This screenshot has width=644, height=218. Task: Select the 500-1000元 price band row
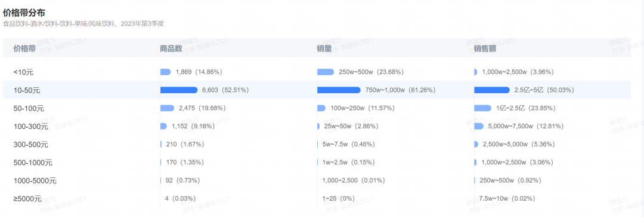coord(317,162)
